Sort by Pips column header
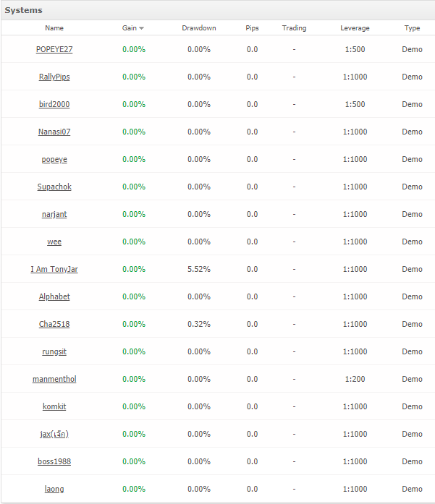 (x=253, y=28)
